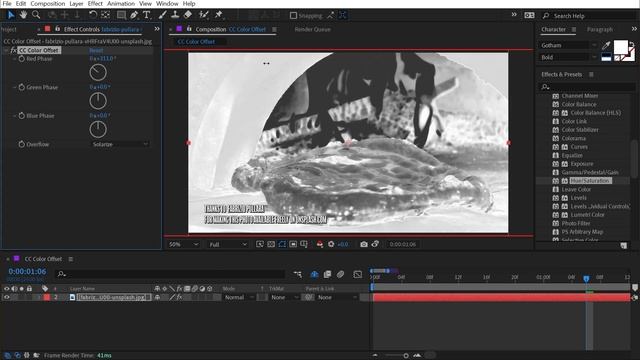640x360 pixels.
Task: Open the Composition menu
Action: [48, 4]
